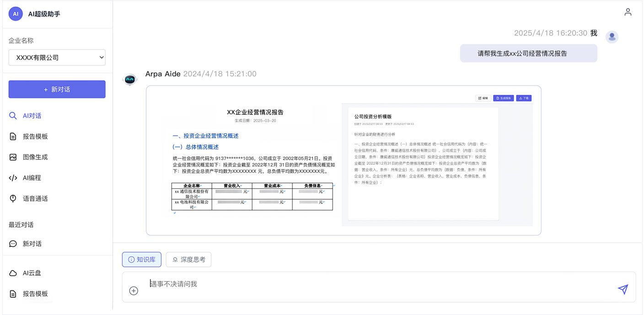Toggle the 知识库 option
The height and width of the screenshot is (315, 644).
coord(142,260)
